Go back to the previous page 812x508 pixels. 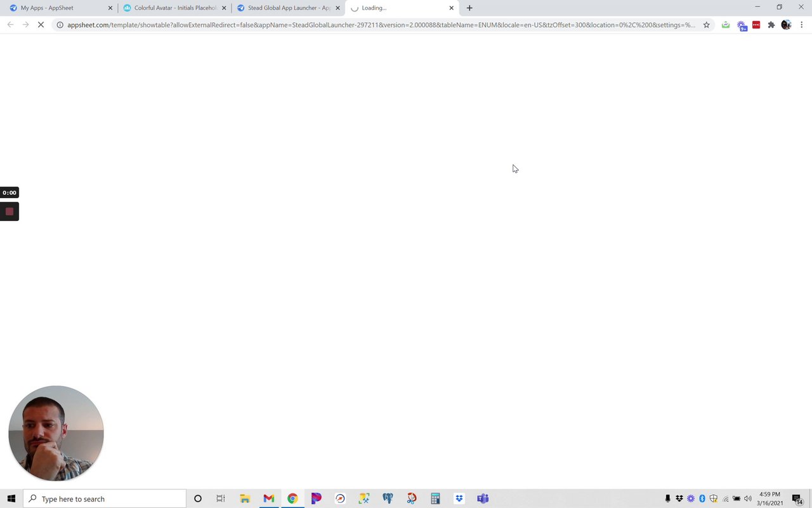[10, 25]
